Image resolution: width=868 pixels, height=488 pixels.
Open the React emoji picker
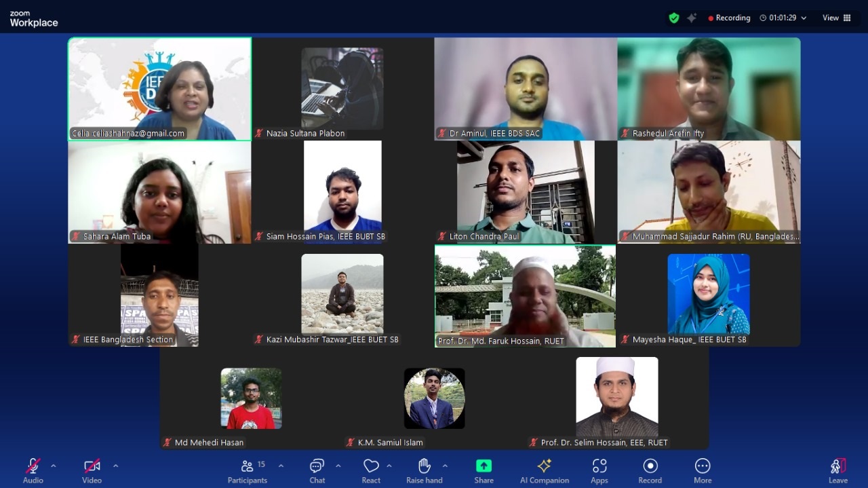(x=371, y=471)
